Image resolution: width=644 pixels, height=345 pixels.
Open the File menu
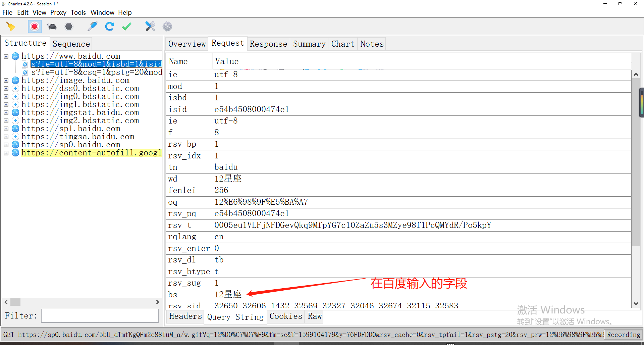(7, 12)
